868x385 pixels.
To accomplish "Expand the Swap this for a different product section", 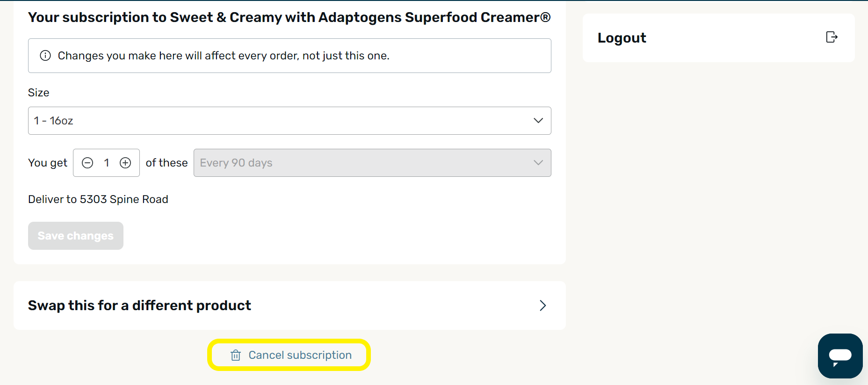I will point(289,305).
